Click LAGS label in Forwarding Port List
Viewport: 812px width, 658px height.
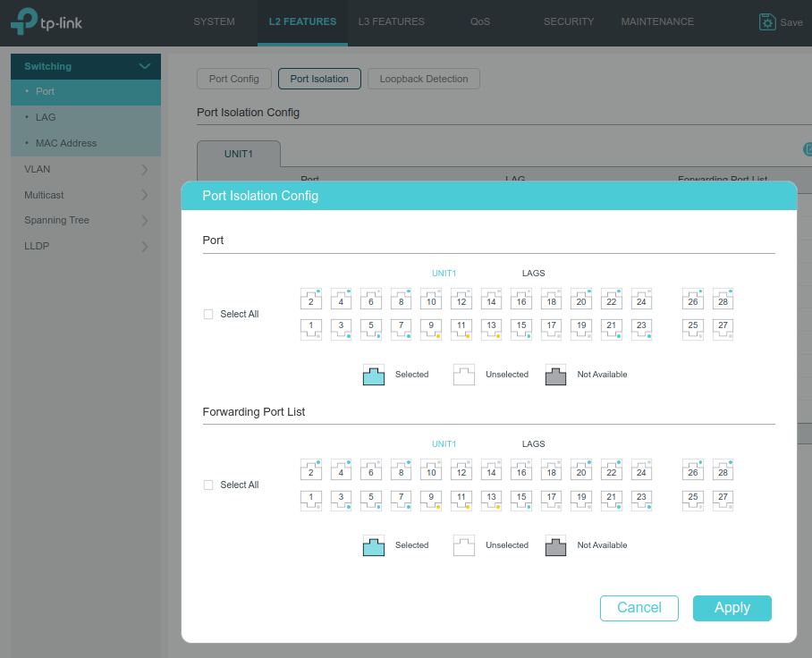(x=533, y=444)
